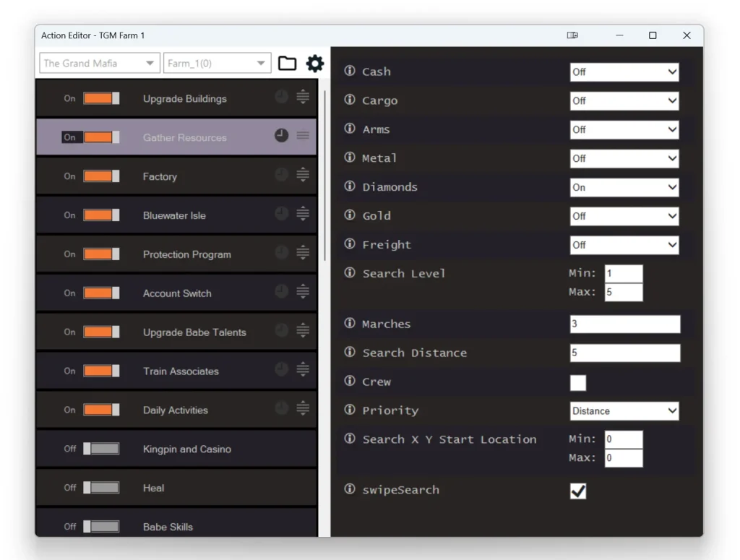
Task: Grab the reorder handle on Upgrade Babe Talents
Action: point(303,330)
